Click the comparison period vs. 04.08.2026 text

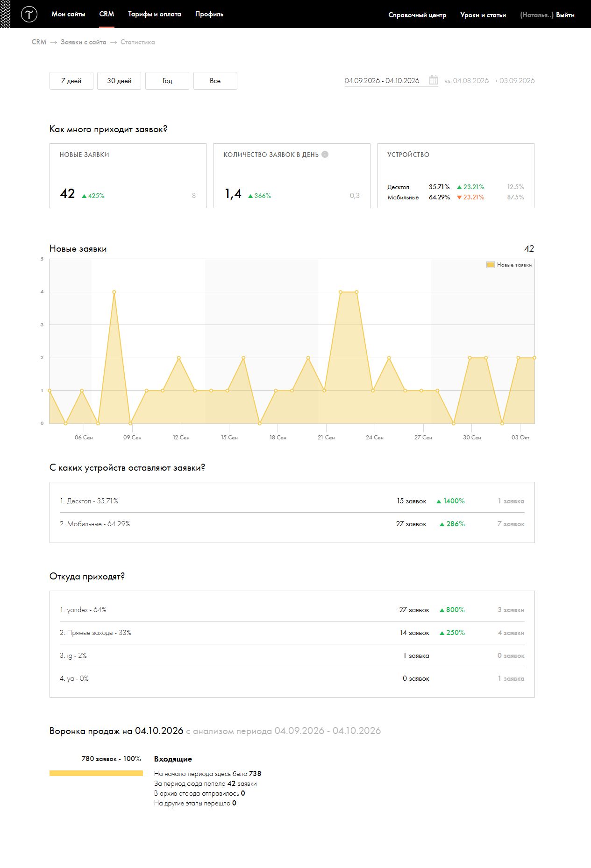pos(489,81)
